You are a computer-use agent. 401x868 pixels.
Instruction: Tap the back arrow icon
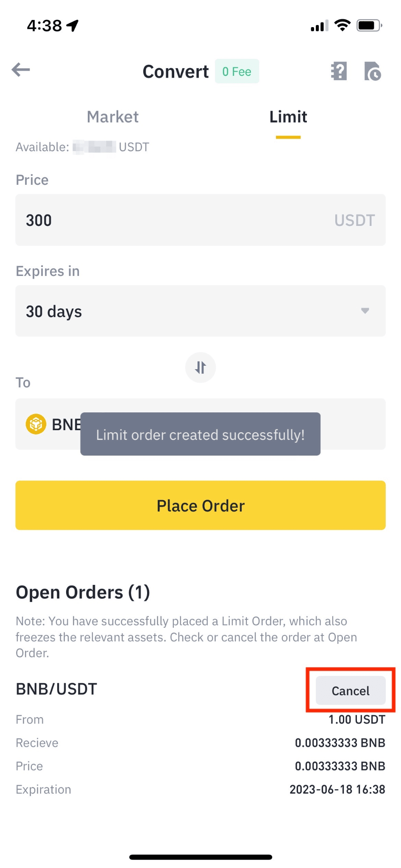point(21,70)
